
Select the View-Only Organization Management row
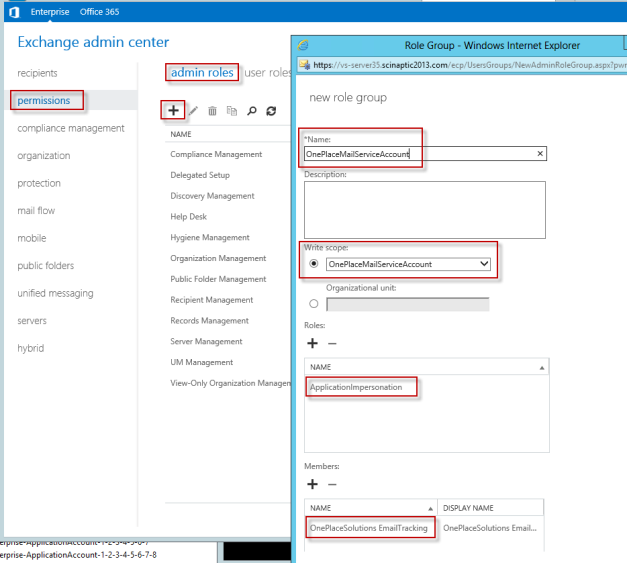230,383
